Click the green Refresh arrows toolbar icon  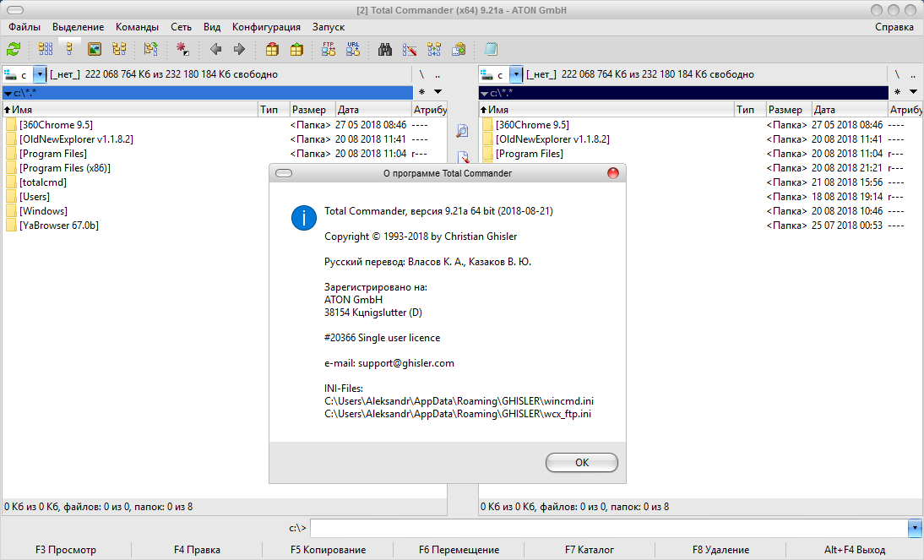click(14, 49)
